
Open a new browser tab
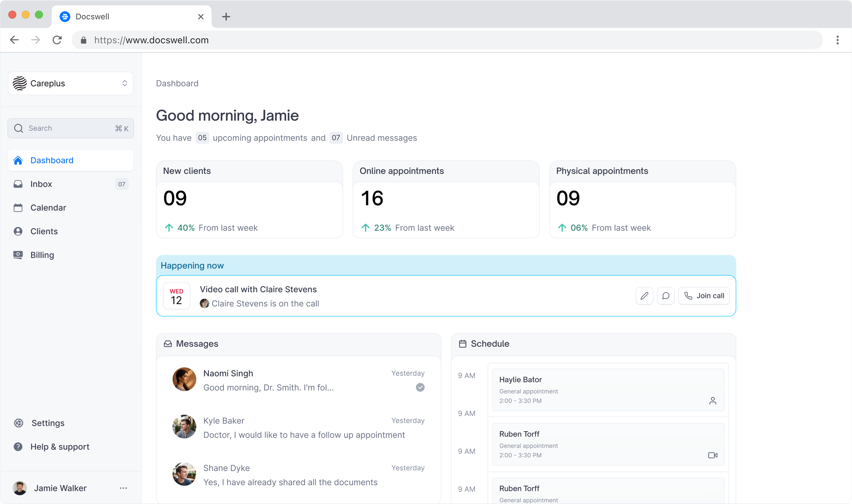point(226,17)
